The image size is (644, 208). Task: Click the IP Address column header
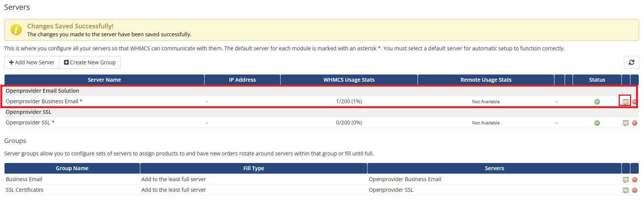242,80
